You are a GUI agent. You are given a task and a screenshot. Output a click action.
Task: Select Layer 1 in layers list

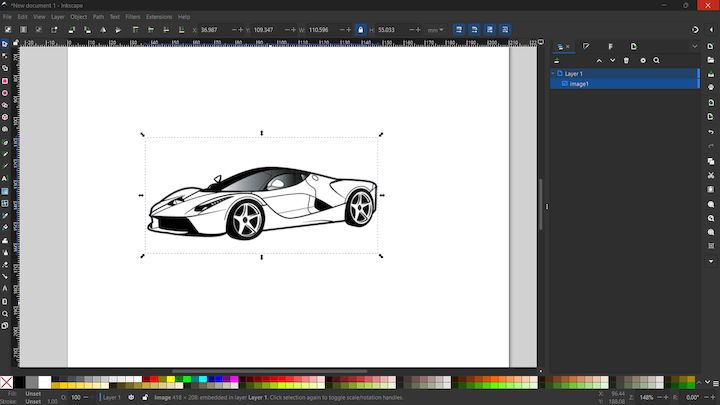click(624, 73)
